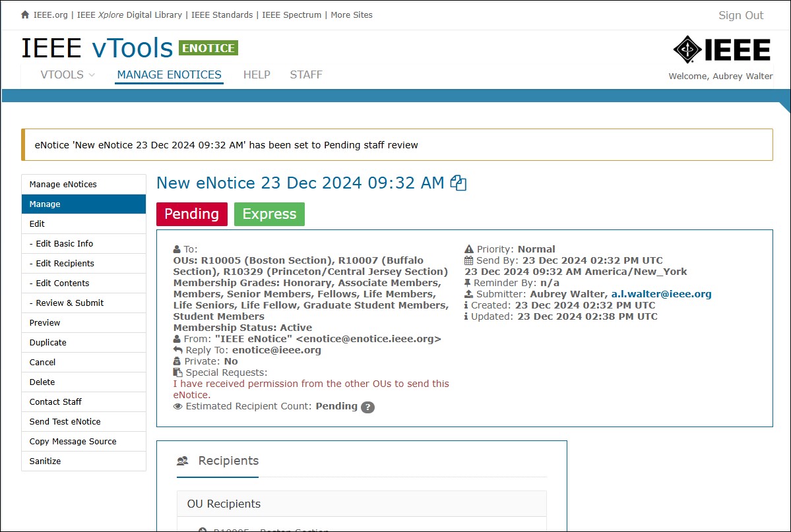The image size is (791, 532).
Task: Click the Pending staff review notification banner
Action: 397,145
